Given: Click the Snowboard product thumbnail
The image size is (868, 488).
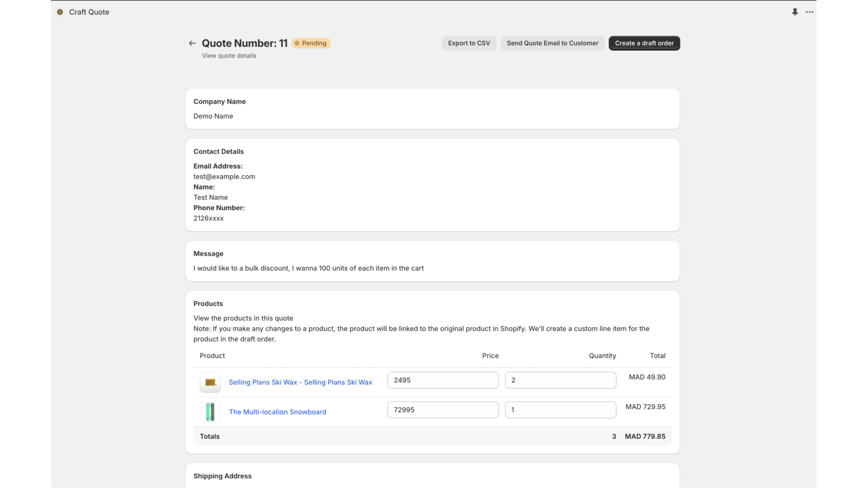Looking at the screenshot, I should click(x=210, y=412).
